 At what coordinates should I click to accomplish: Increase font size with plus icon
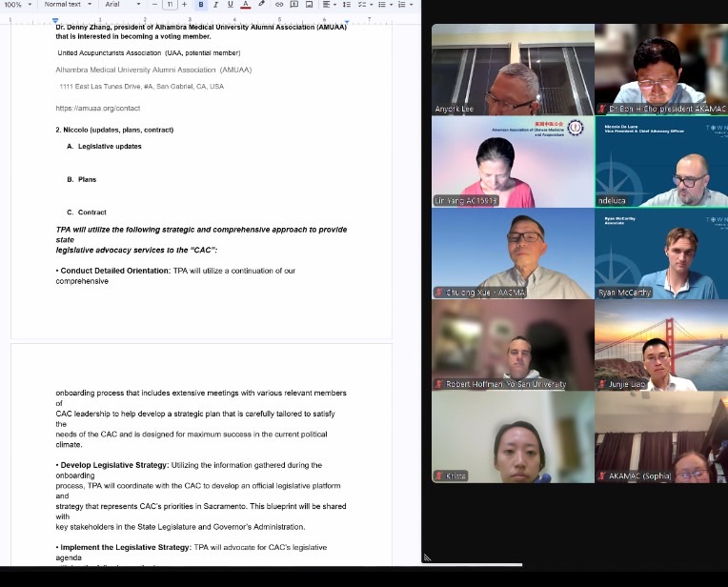click(x=184, y=5)
